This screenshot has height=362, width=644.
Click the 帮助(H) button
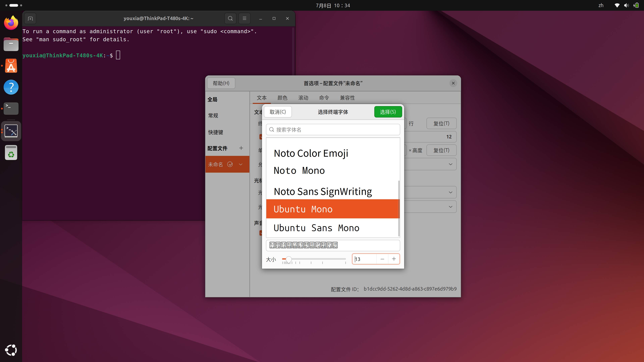tap(221, 83)
